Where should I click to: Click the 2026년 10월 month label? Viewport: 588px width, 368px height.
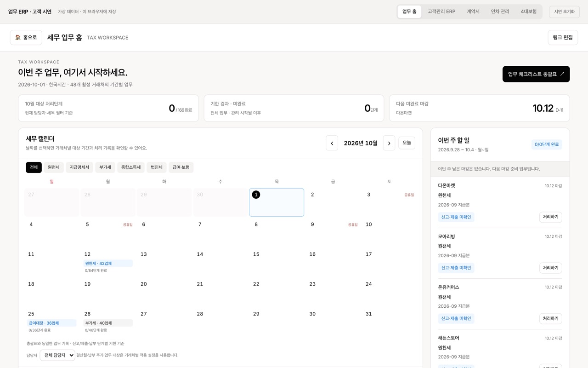[x=361, y=143]
